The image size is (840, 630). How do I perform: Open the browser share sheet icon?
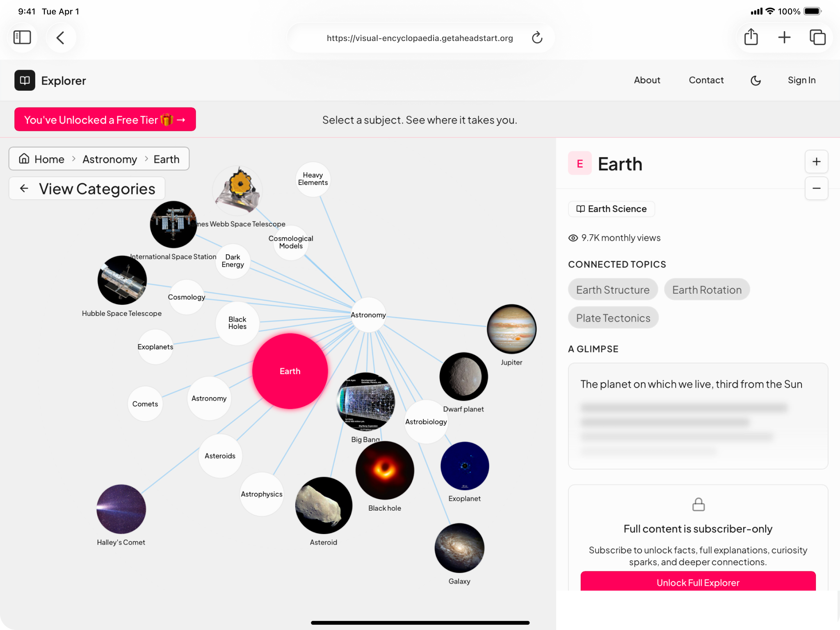(x=751, y=37)
